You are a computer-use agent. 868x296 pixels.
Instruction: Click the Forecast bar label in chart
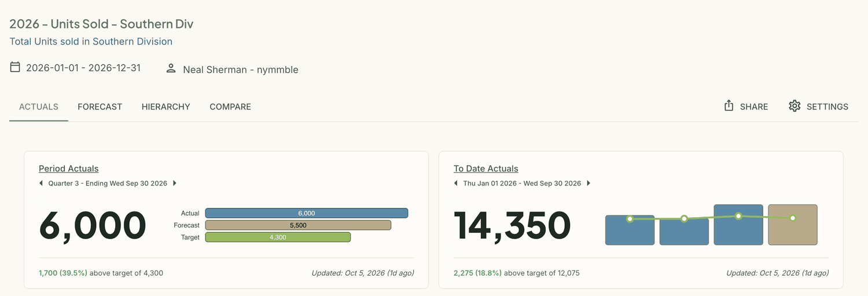[x=187, y=225]
